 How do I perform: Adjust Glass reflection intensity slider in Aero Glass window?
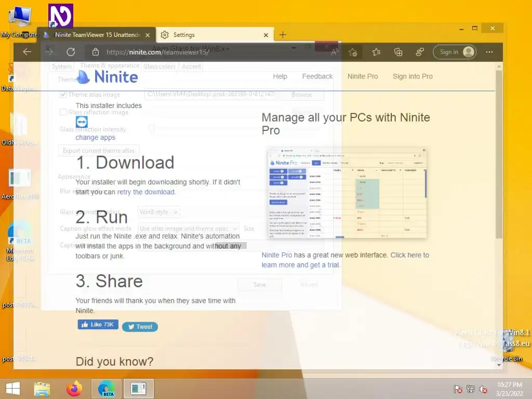[x=151, y=129]
